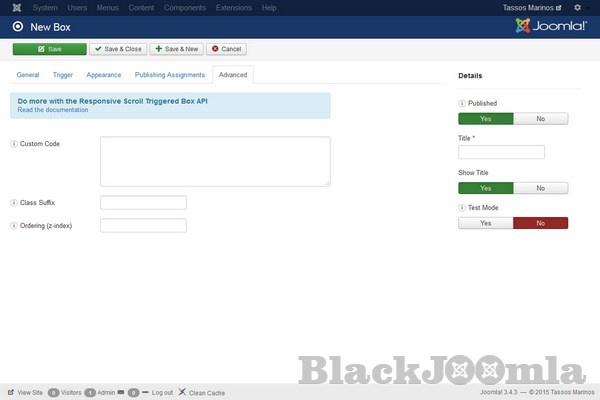Image resolution: width=600 pixels, height=400 pixels.
Task: Click the Published info icon
Action: [462, 103]
